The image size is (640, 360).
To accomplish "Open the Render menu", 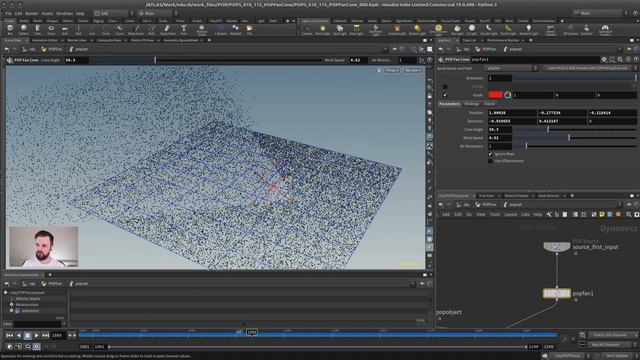I will 31,13.
